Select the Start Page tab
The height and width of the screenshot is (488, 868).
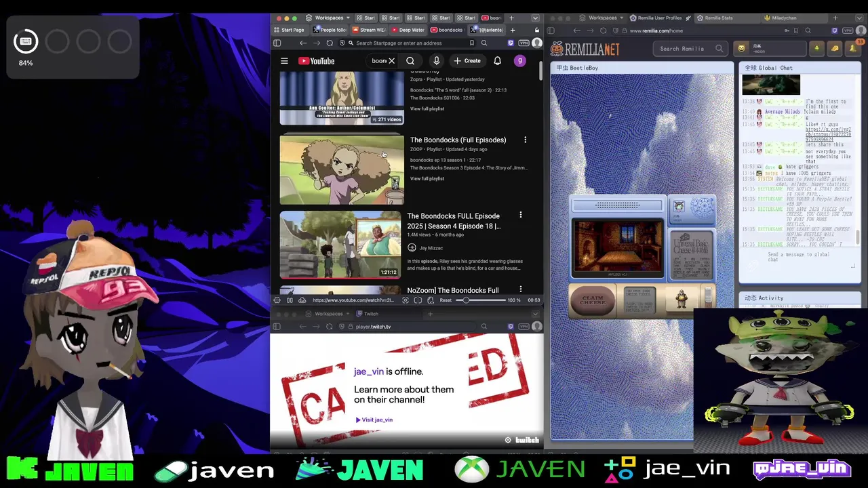290,30
